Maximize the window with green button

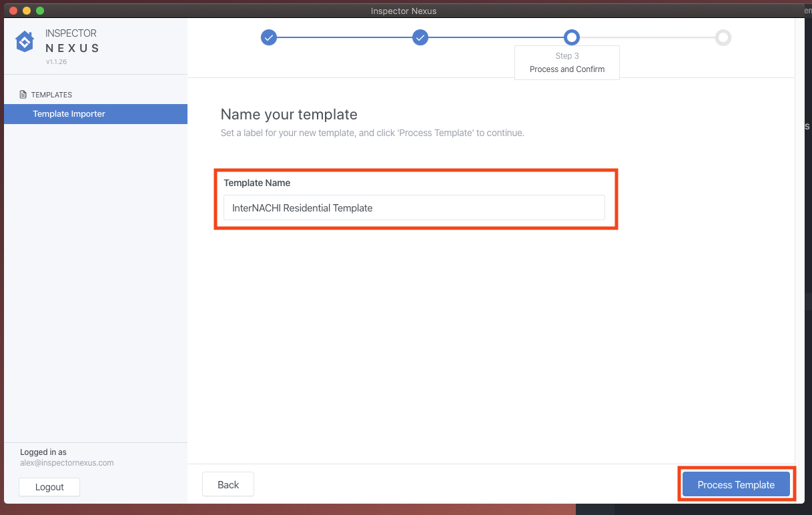click(40, 11)
